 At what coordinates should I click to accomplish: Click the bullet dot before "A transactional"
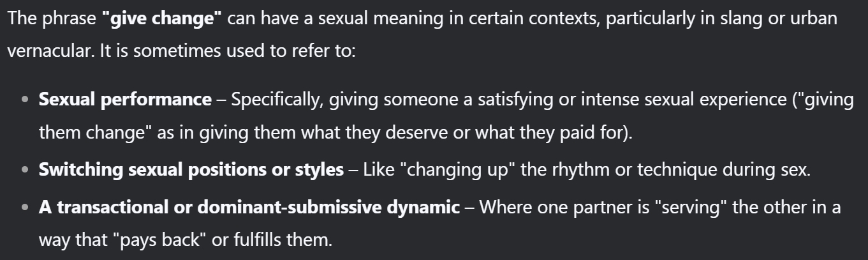[x=25, y=208]
